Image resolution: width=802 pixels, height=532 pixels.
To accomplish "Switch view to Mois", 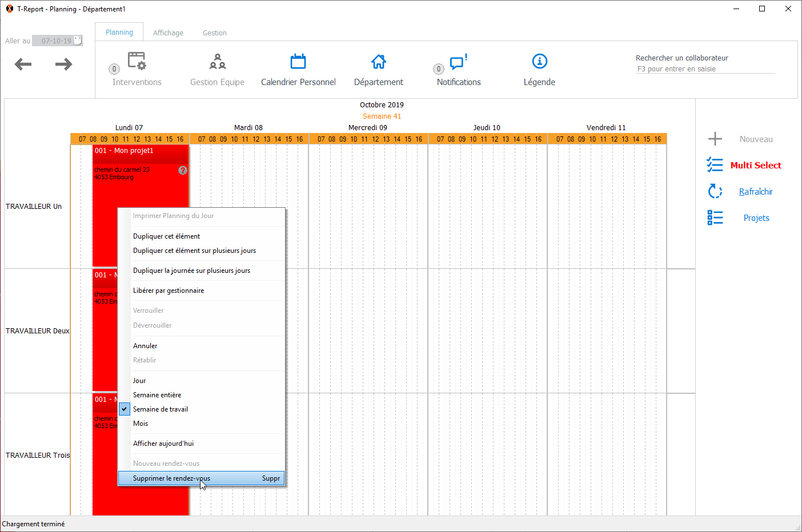I will [141, 424].
